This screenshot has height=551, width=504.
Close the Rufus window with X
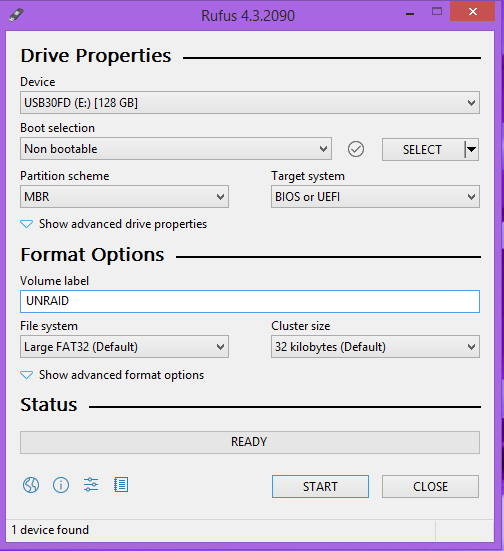(x=473, y=12)
